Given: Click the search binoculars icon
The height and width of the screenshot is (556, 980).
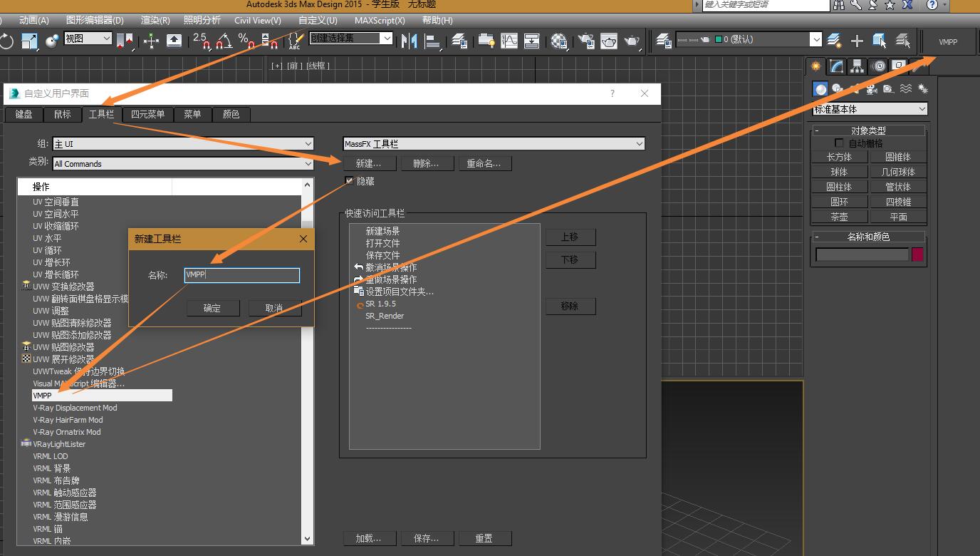Looking at the screenshot, I should coord(839,5).
